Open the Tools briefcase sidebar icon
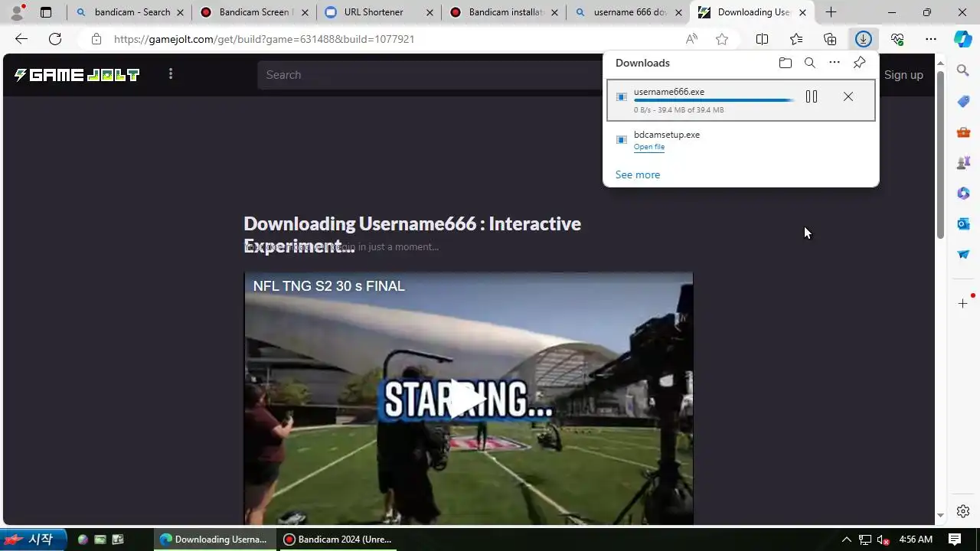This screenshot has width=980, height=551. pos(963,132)
